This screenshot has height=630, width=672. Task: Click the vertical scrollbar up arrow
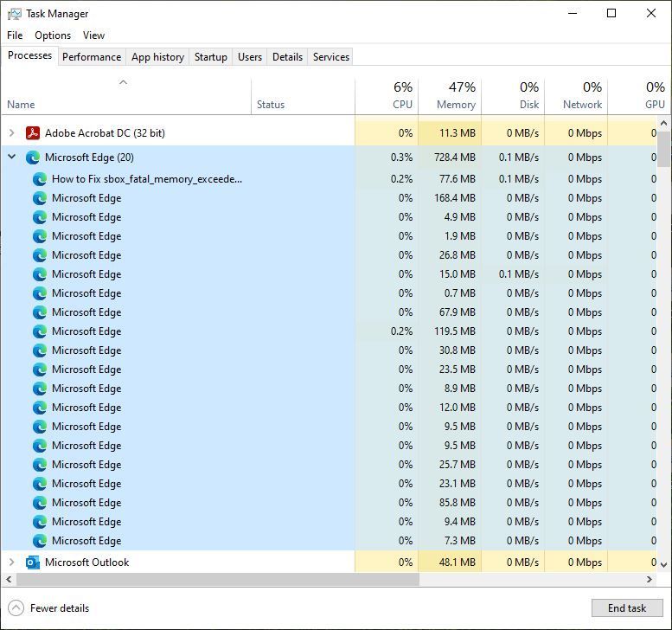click(663, 124)
